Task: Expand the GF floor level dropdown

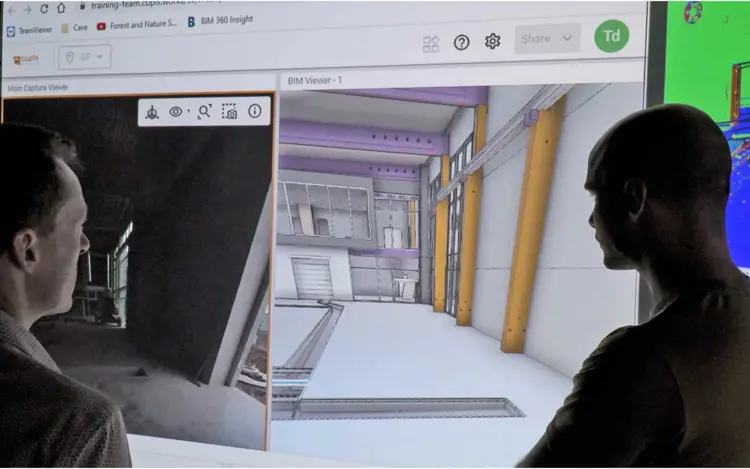Action: [84, 57]
